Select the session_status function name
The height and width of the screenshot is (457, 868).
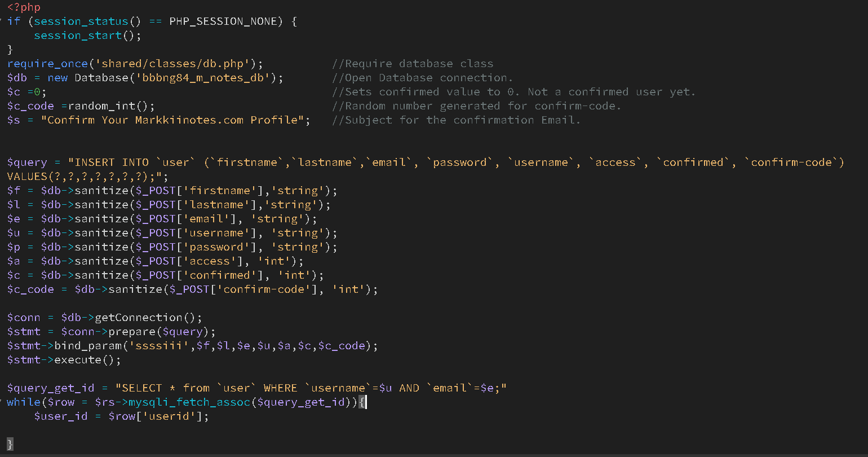pos(81,21)
